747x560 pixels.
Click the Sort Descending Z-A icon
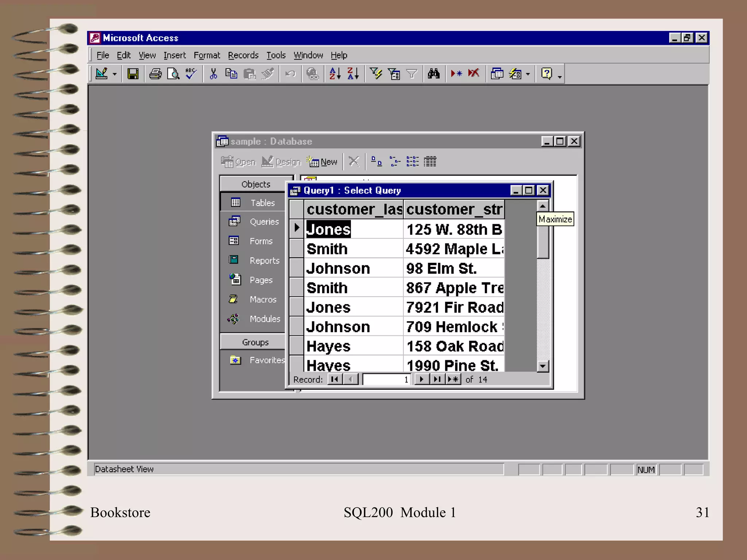coord(353,74)
